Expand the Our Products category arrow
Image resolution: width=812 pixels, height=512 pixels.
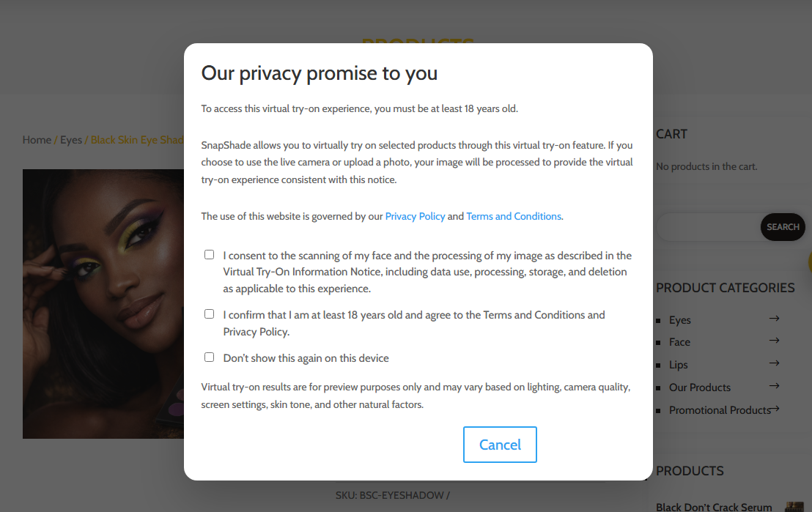[x=774, y=387]
